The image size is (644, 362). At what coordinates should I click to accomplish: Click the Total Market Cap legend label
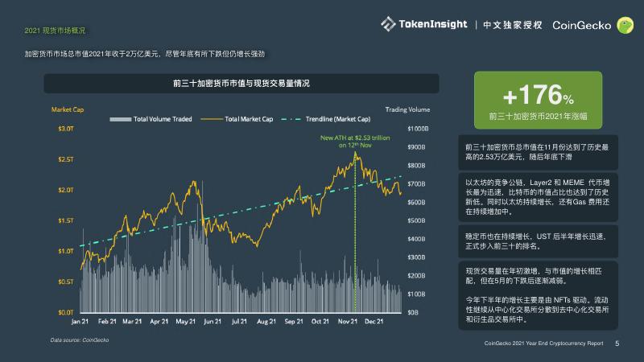tap(249, 119)
